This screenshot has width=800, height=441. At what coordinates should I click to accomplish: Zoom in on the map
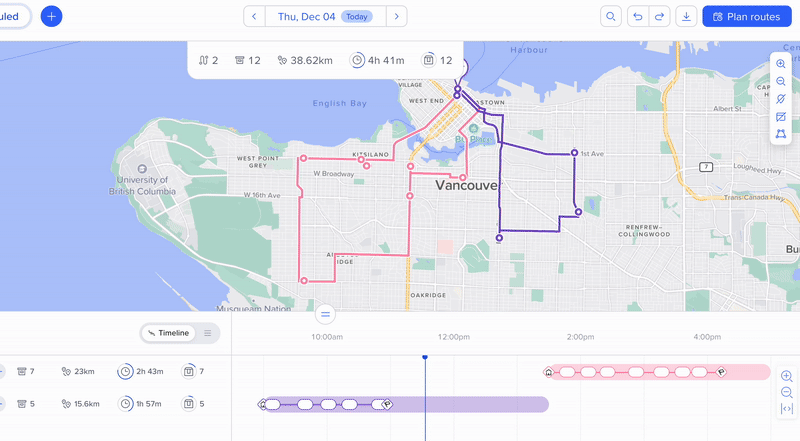point(781,64)
